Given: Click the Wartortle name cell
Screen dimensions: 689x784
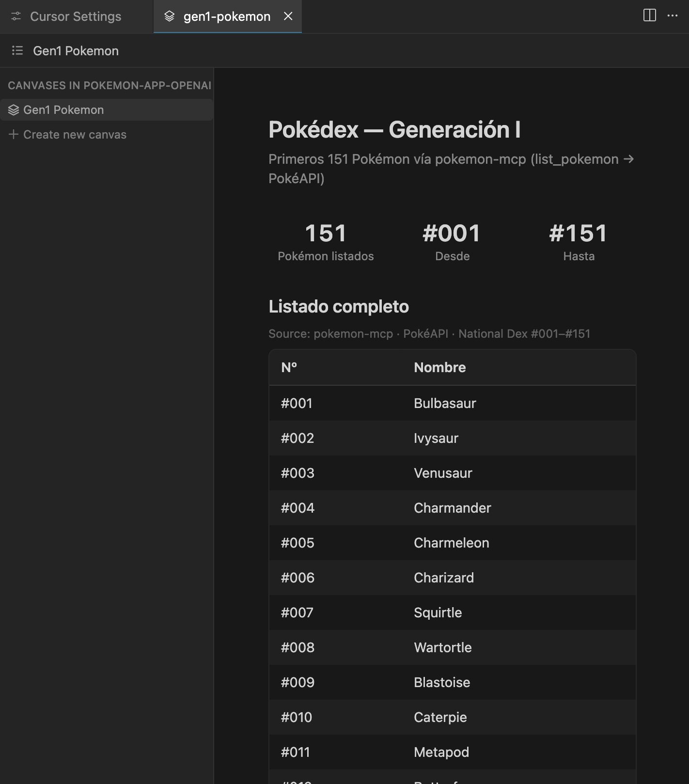Looking at the screenshot, I should click(x=443, y=647).
